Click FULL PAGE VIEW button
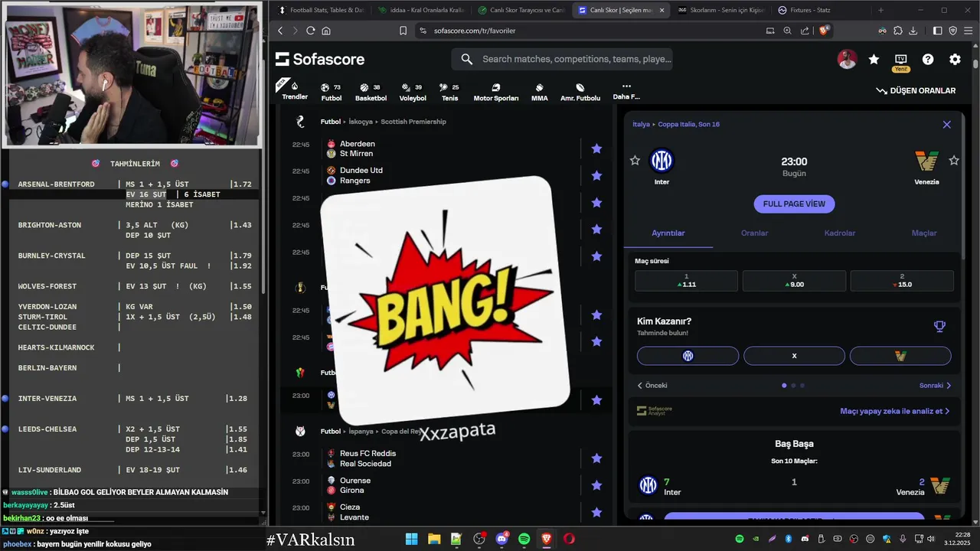The height and width of the screenshot is (551, 980). (794, 204)
